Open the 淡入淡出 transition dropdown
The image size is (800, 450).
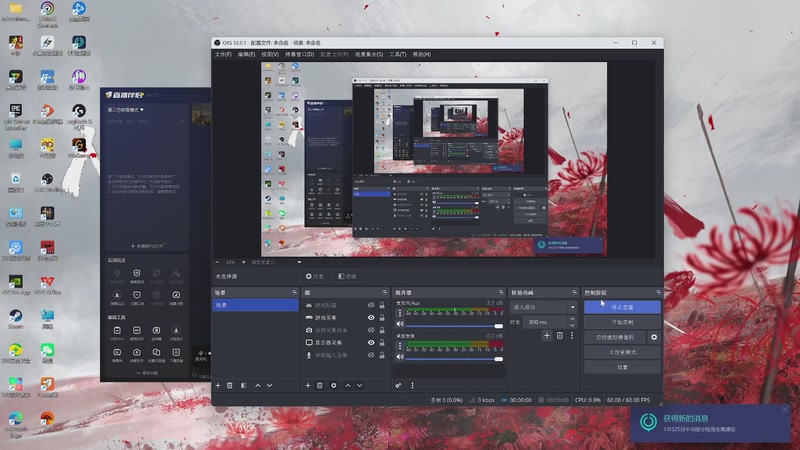(544, 307)
